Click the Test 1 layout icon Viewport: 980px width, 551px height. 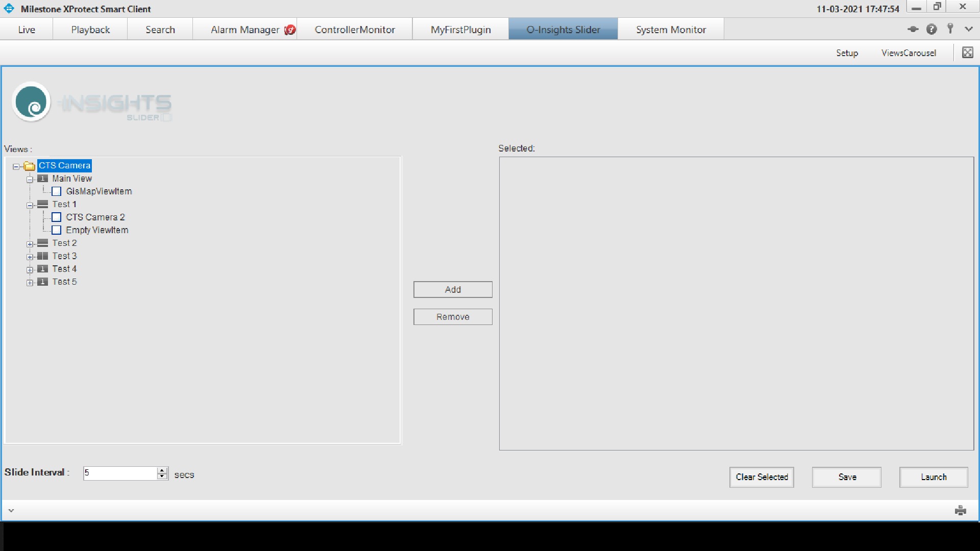pos(43,204)
